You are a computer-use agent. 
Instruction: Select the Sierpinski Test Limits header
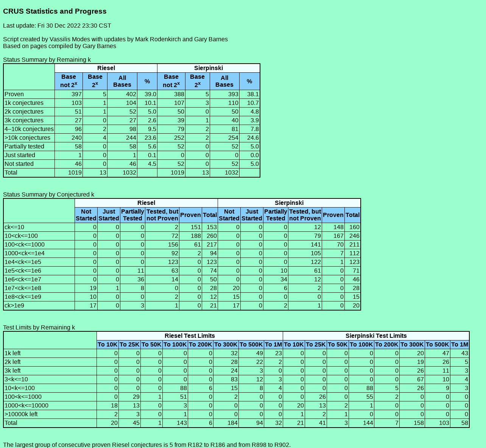click(376, 336)
